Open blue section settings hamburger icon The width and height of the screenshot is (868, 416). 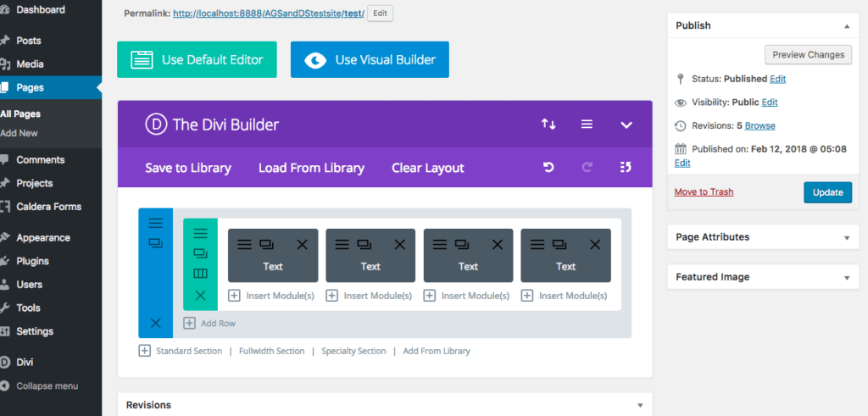click(156, 223)
